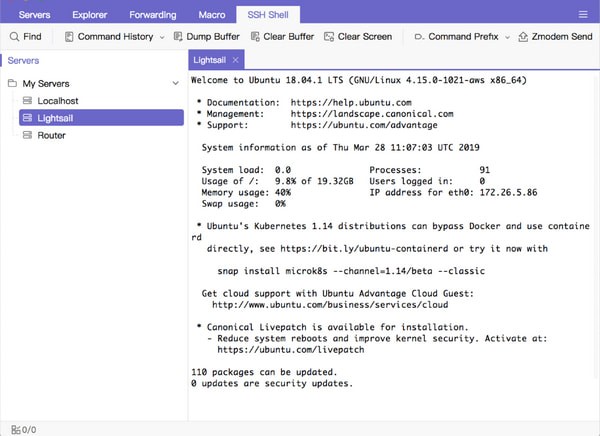Close the Lightsail terminal tab
The height and width of the screenshot is (436, 600).
pyautogui.click(x=235, y=60)
